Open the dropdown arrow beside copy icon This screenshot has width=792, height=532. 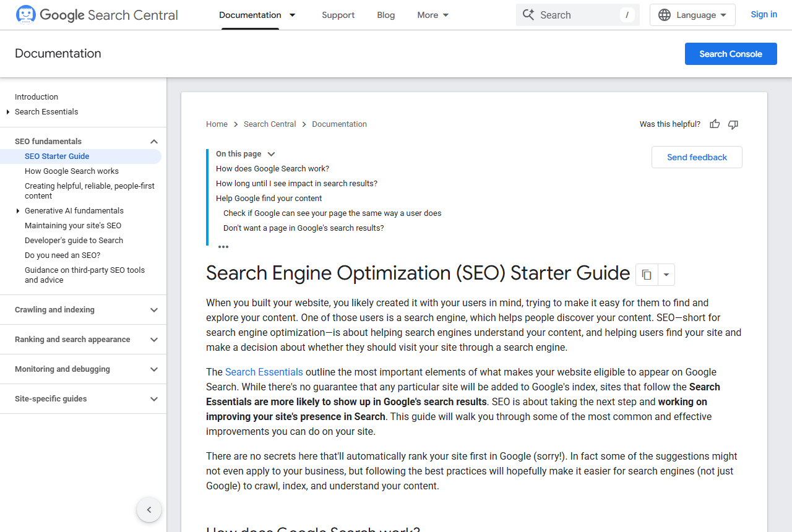tap(666, 275)
